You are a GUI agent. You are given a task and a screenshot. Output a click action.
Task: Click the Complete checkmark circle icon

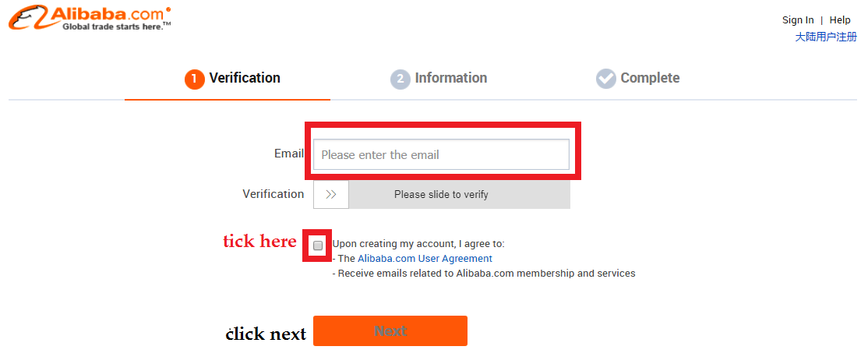(605, 79)
